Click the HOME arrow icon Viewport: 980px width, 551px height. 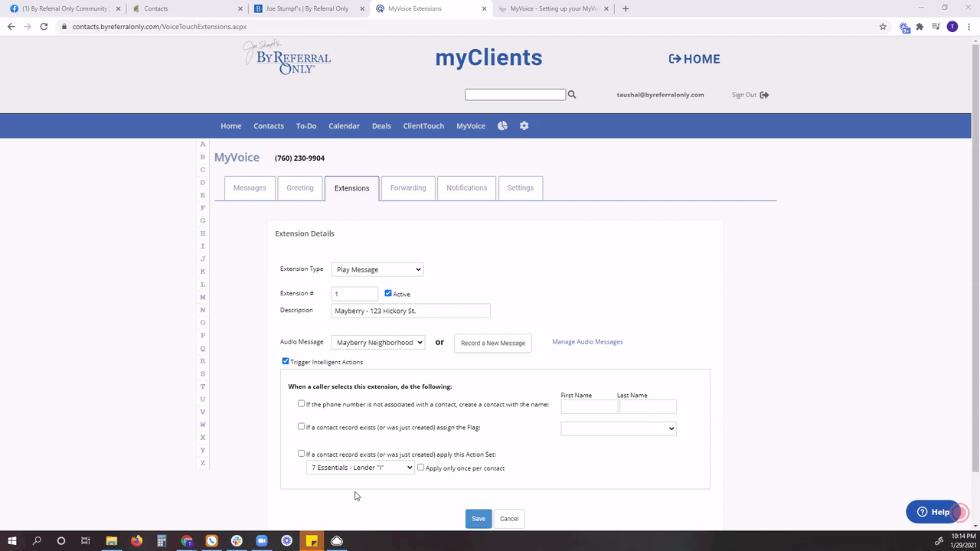point(675,59)
